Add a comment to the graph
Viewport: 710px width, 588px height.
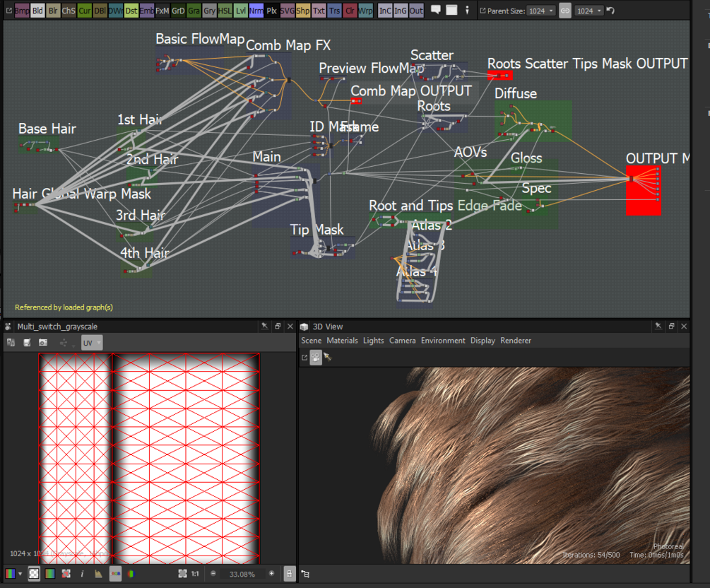[x=436, y=9]
